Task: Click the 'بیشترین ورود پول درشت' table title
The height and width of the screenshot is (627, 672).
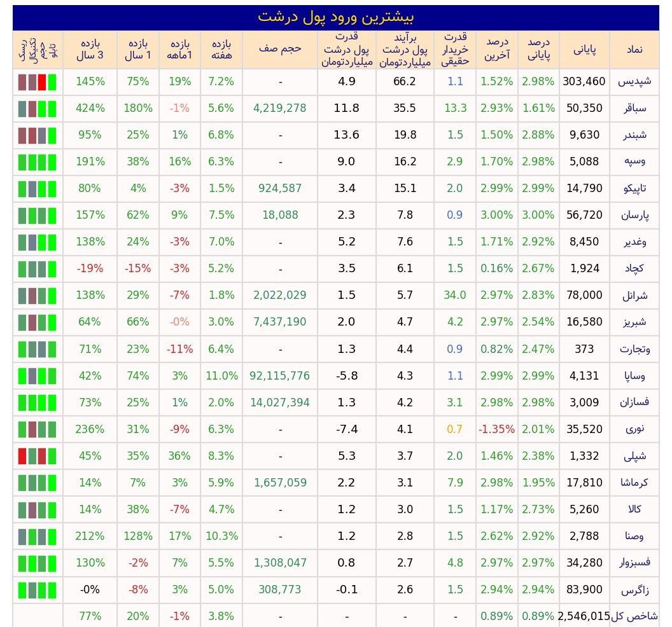Action: click(336, 17)
